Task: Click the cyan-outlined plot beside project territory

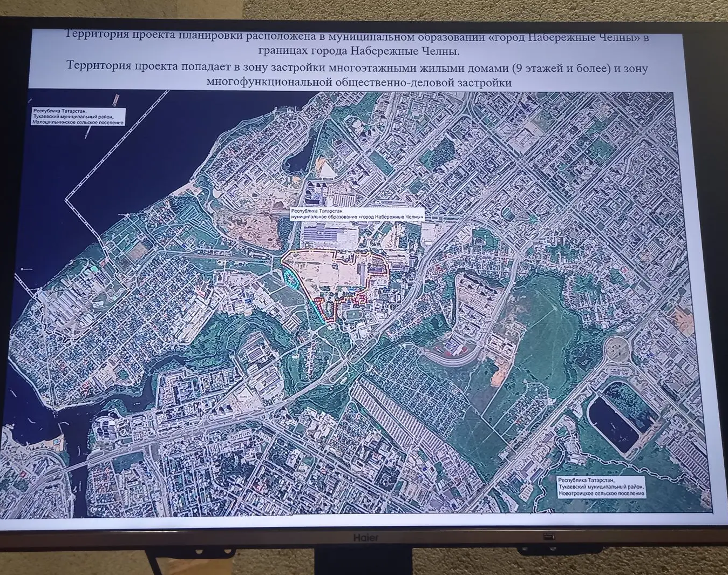Action: pyautogui.click(x=291, y=279)
